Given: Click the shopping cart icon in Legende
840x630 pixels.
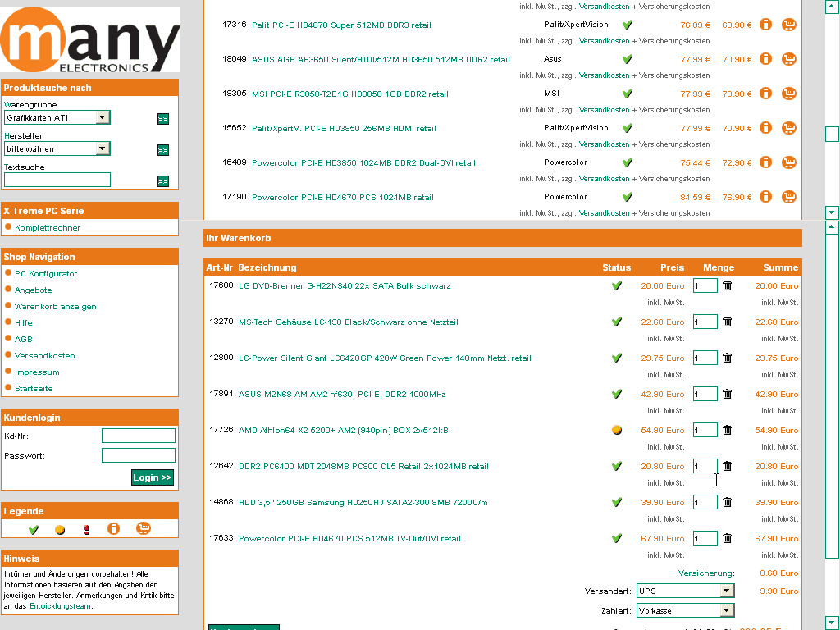Looking at the screenshot, I should [143, 529].
